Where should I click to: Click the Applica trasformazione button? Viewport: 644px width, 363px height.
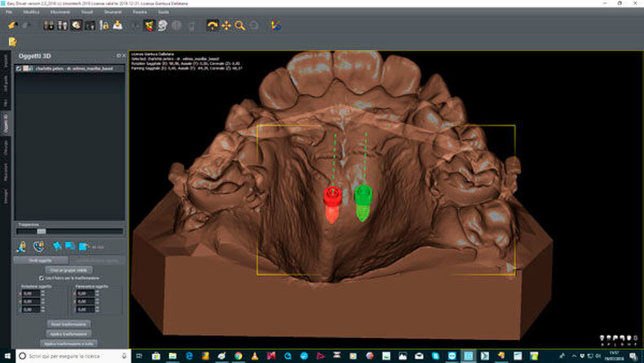point(68,333)
